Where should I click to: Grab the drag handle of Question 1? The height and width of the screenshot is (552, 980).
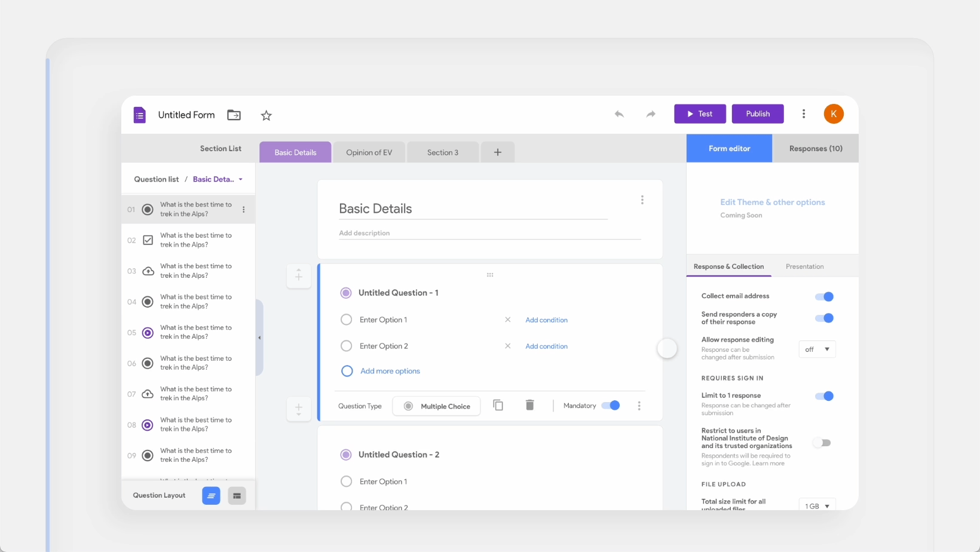tap(490, 275)
